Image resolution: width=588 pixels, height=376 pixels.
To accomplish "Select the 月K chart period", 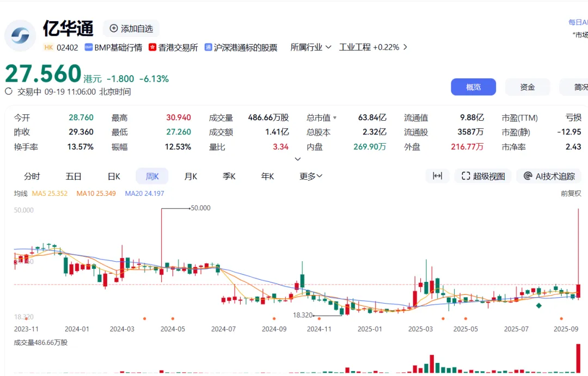I will pyautogui.click(x=191, y=176).
